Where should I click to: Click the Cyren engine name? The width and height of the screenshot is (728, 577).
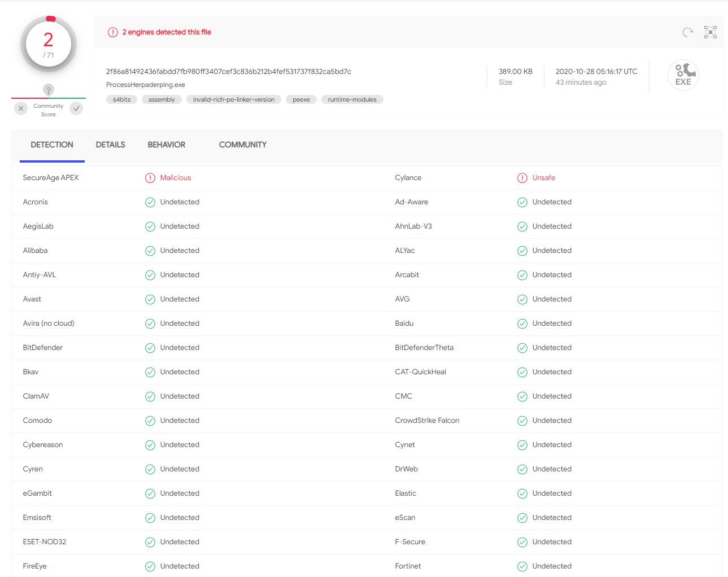(x=33, y=469)
